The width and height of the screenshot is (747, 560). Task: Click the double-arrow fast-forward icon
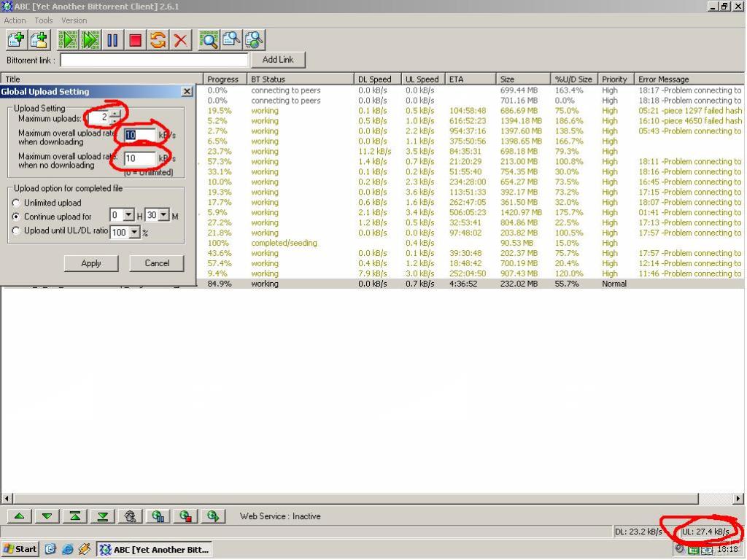tap(90, 40)
